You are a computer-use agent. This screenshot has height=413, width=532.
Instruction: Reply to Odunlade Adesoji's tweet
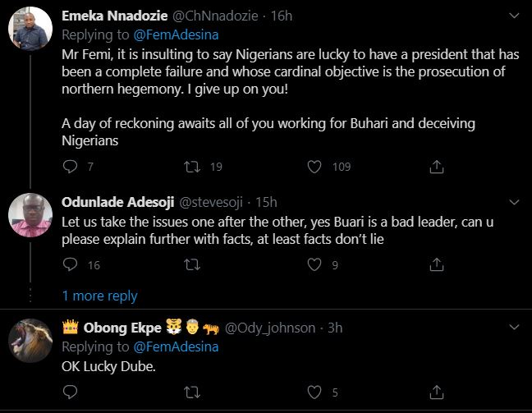tap(70, 264)
